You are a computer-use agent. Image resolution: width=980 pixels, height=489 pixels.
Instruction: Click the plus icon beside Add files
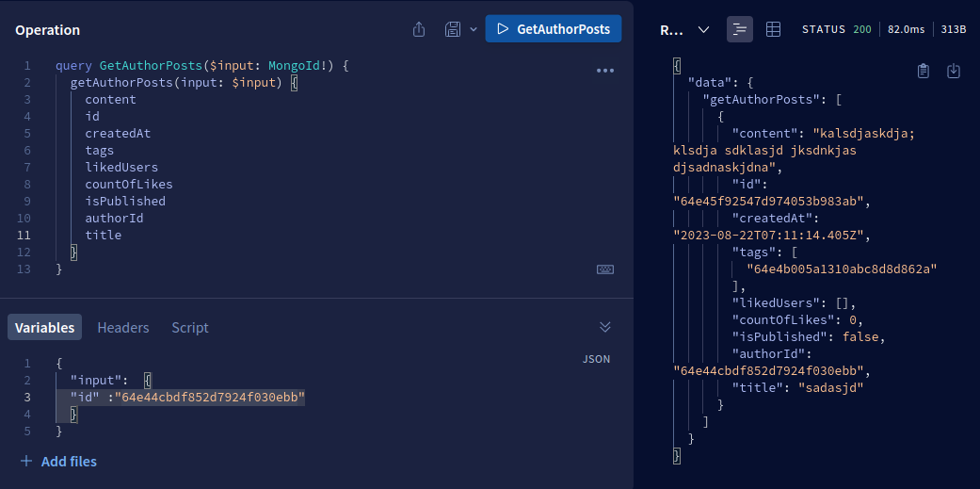[x=26, y=462]
